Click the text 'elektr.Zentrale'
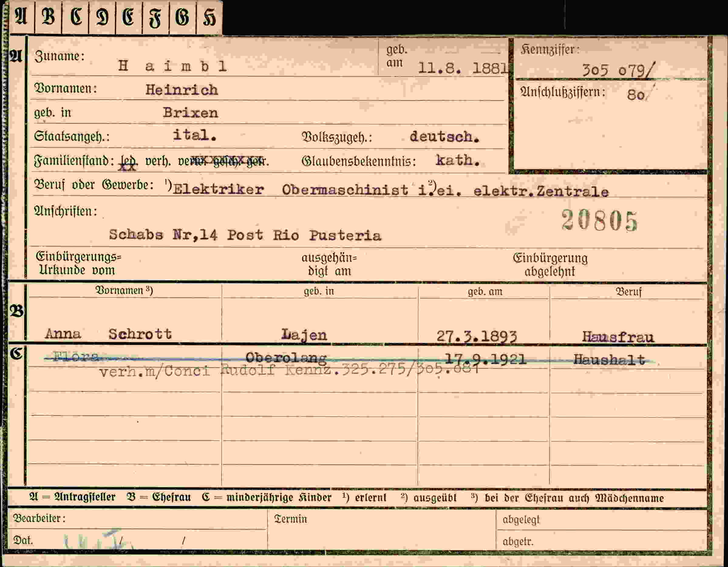 [541, 191]
